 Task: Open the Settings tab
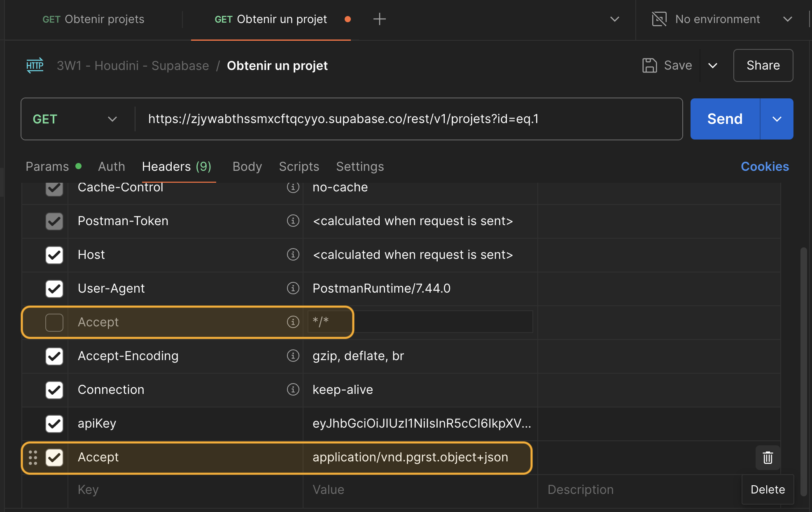360,166
